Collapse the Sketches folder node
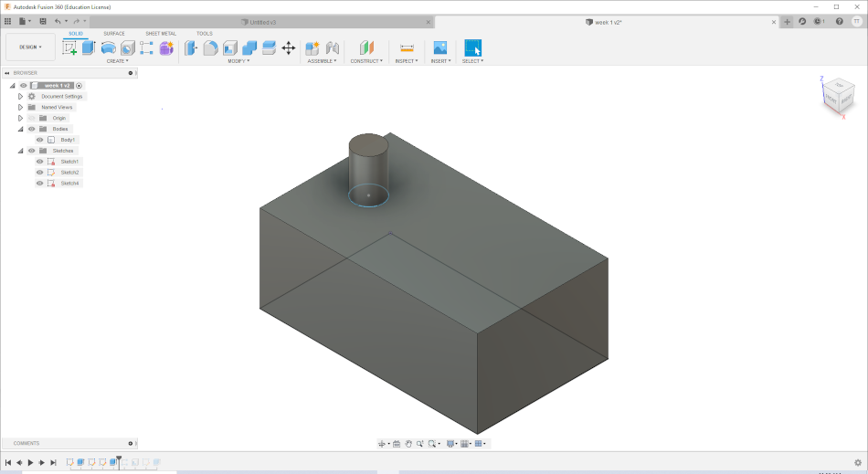The width and height of the screenshot is (868, 474). tap(20, 151)
